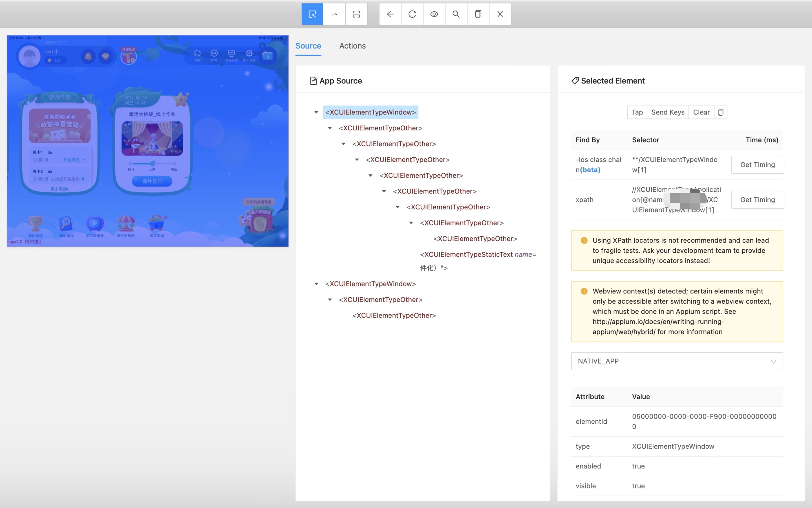812x508 pixels.
Task: Collapse the second, unhighlighted XCUIElementTypeWindow node
Action: pos(316,284)
